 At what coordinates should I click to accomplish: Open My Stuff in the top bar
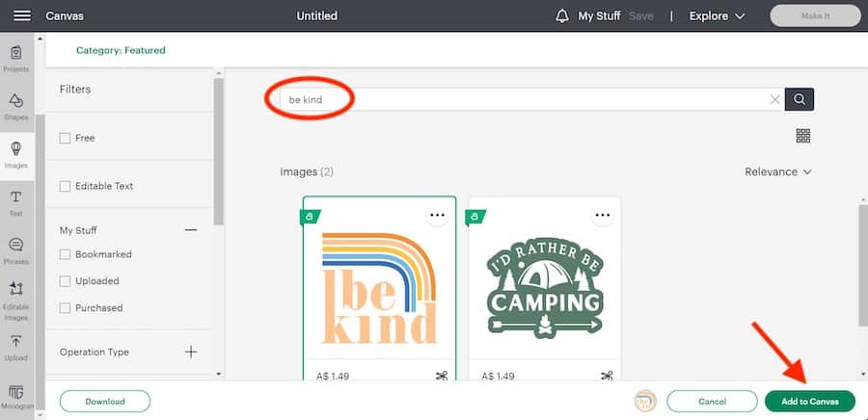599,16
